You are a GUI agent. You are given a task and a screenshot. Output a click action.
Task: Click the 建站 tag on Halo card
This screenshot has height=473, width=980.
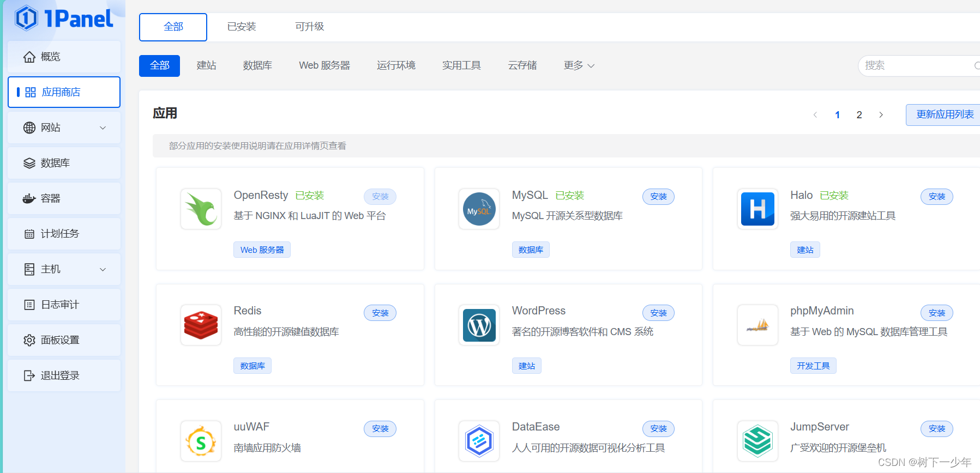click(805, 250)
